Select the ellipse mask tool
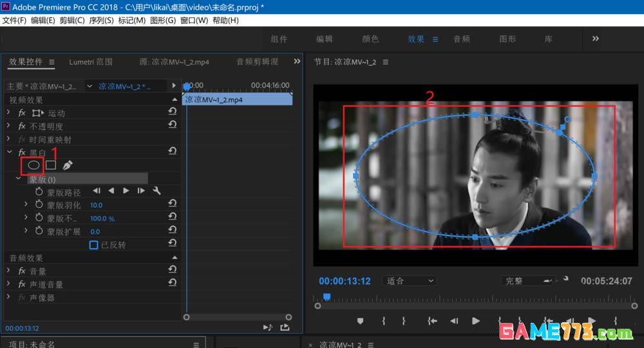This screenshot has height=348, width=644. point(33,165)
